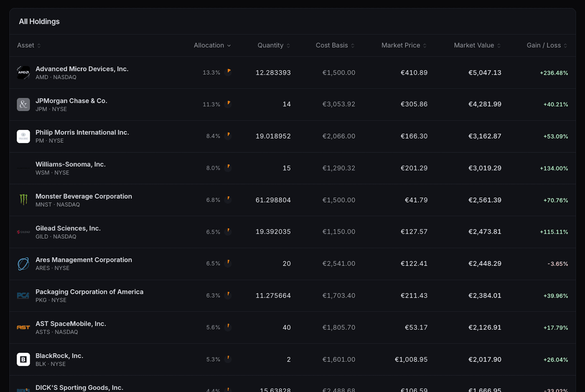The height and width of the screenshot is (392, 585).
Task: Click Philip Morris 8.4% allocation pie icon
Action: tap(228, 136)
